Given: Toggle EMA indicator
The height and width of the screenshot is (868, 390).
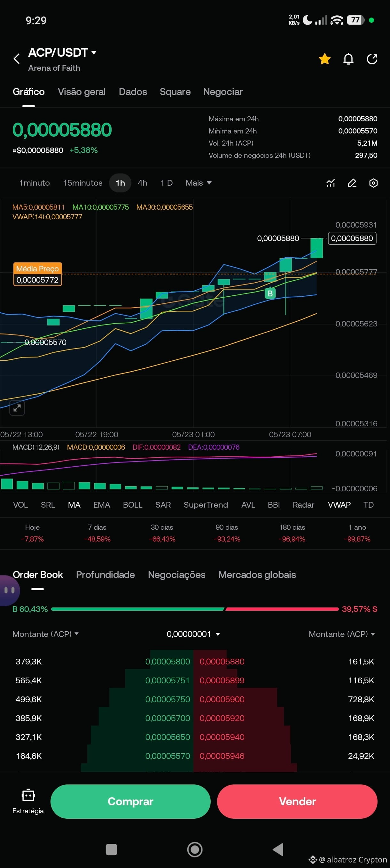Looking at the screenshot, I should coord(102,505).
